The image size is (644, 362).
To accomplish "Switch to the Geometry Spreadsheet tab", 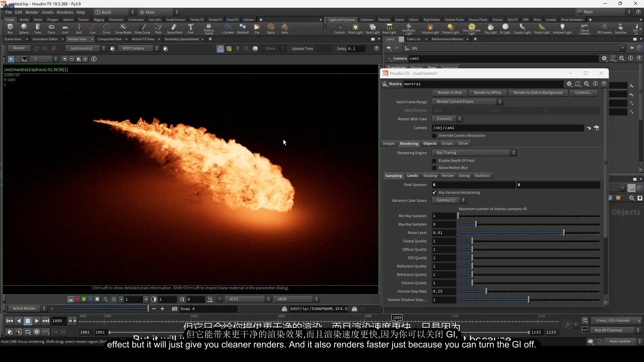I will click(x=182, y=39).
